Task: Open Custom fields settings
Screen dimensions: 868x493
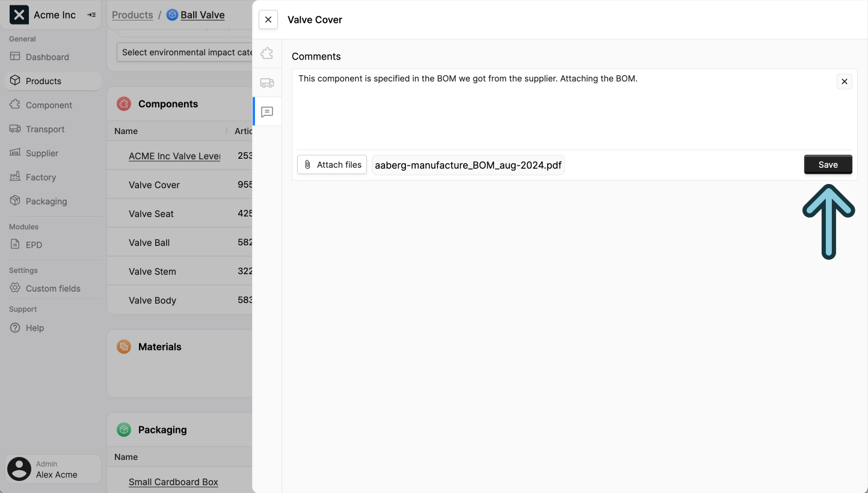Action: [52, 288]
